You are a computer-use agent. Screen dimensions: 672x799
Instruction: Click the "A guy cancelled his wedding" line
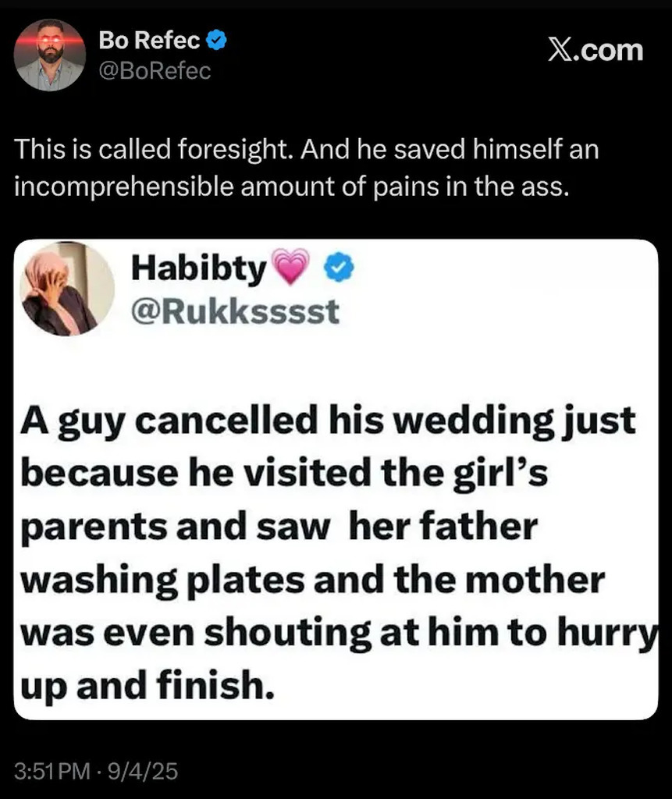click(x=328, y=422)
